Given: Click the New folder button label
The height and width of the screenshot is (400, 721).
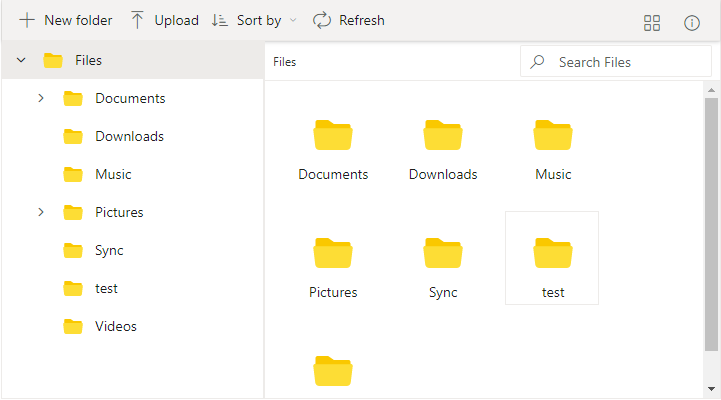Looking at the screenshot, I should click(78, 21).
